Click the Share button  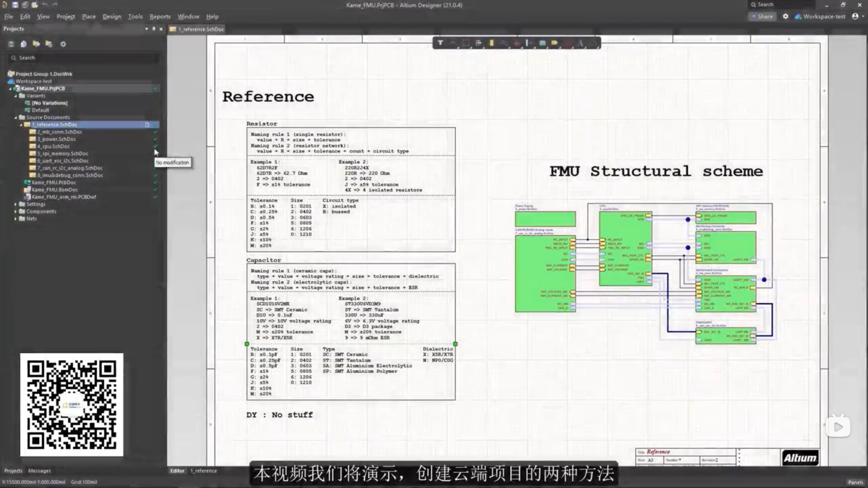pyautogui.click(x=762, y=16)
